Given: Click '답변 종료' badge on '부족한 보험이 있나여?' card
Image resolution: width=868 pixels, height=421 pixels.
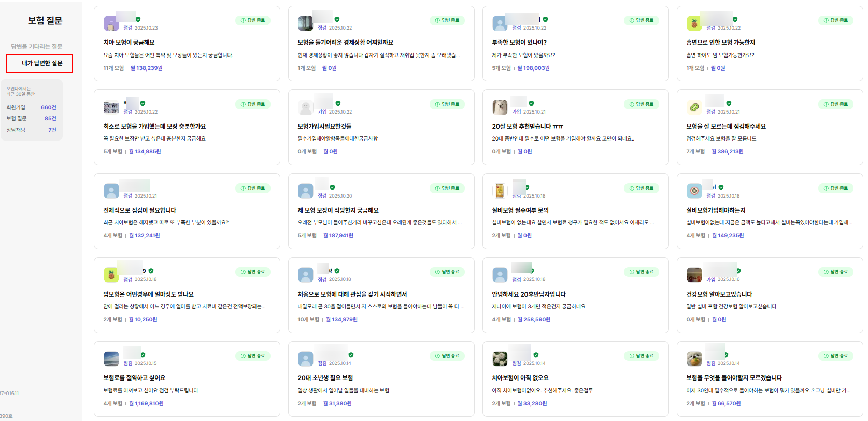Looking at the screenshot, I should tap(642, 20).
